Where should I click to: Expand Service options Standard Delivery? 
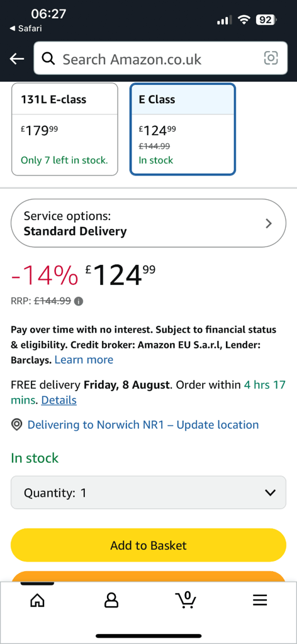point(148,223)
